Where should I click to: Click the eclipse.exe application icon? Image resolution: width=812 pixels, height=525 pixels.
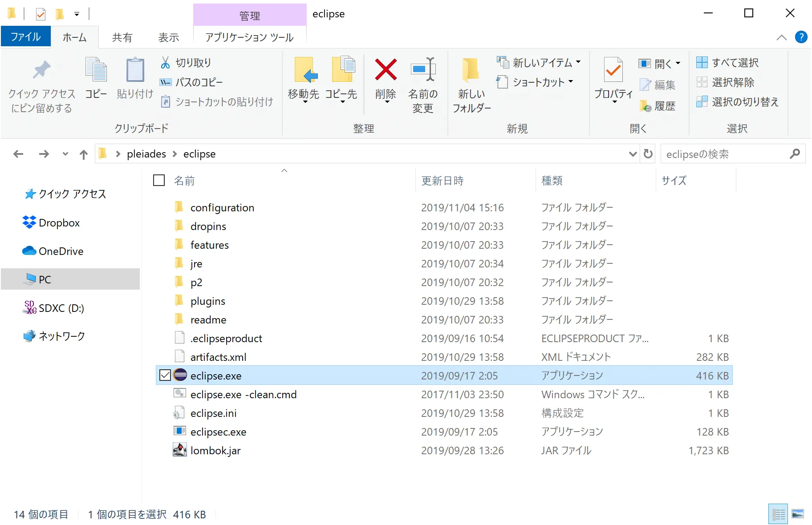click(180, 375)
